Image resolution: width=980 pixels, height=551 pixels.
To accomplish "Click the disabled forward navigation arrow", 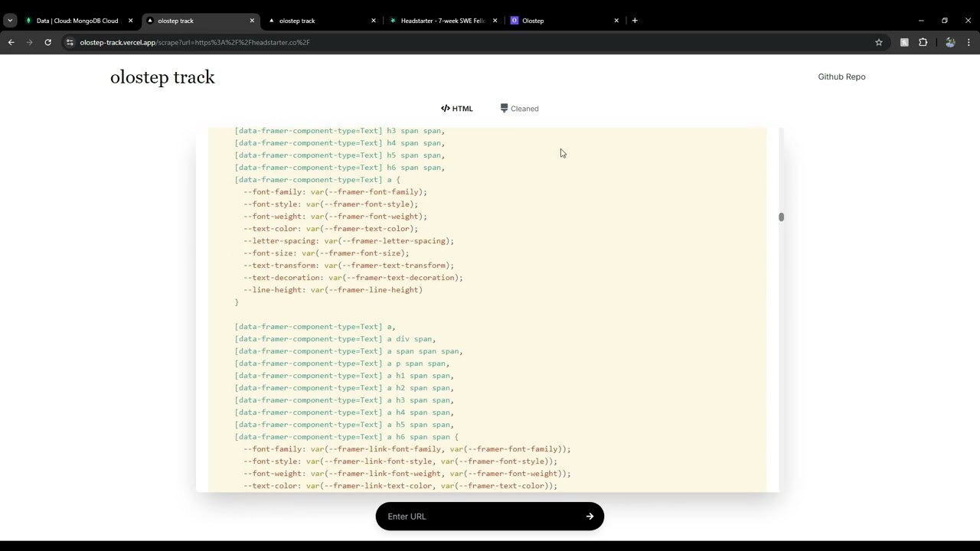I will click(x=30, y=42).
